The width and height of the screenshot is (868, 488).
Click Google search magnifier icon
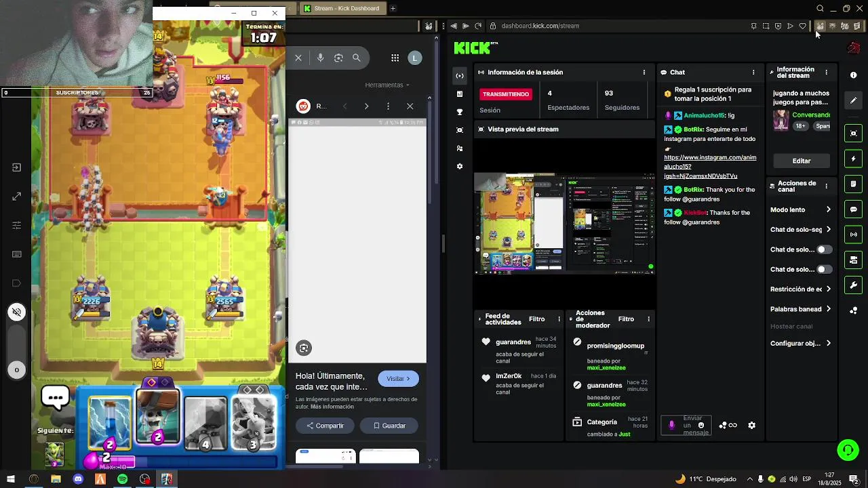click(357, 58)
